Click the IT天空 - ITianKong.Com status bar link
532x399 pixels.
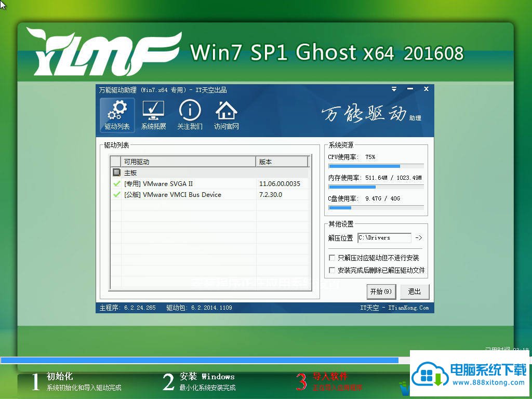click(394, 308)
